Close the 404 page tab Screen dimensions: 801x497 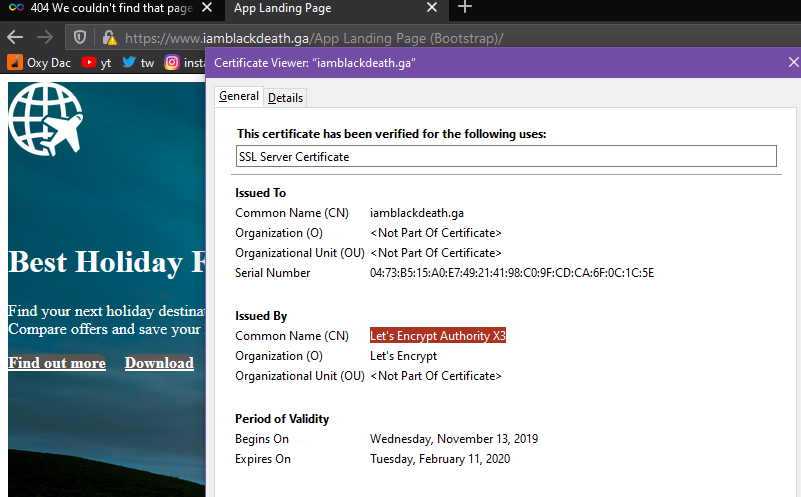207,8
